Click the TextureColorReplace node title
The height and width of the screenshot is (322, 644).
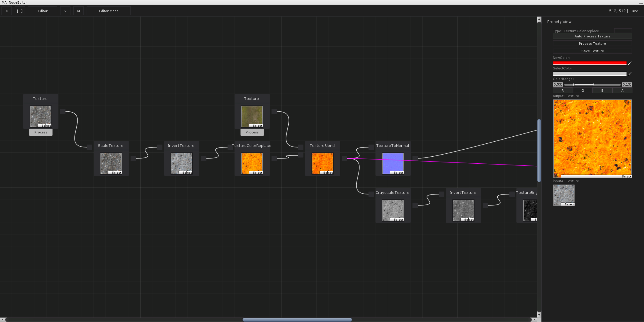[251, 145]
